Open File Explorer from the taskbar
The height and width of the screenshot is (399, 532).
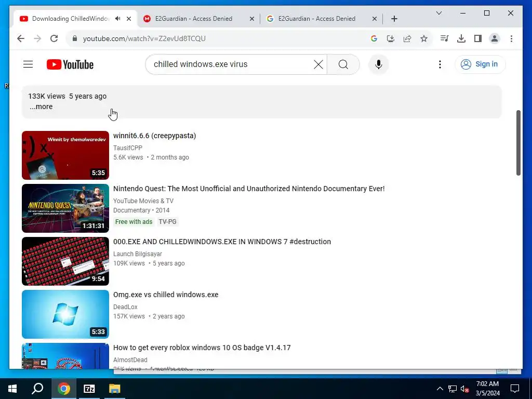click(x=115, y=389)
